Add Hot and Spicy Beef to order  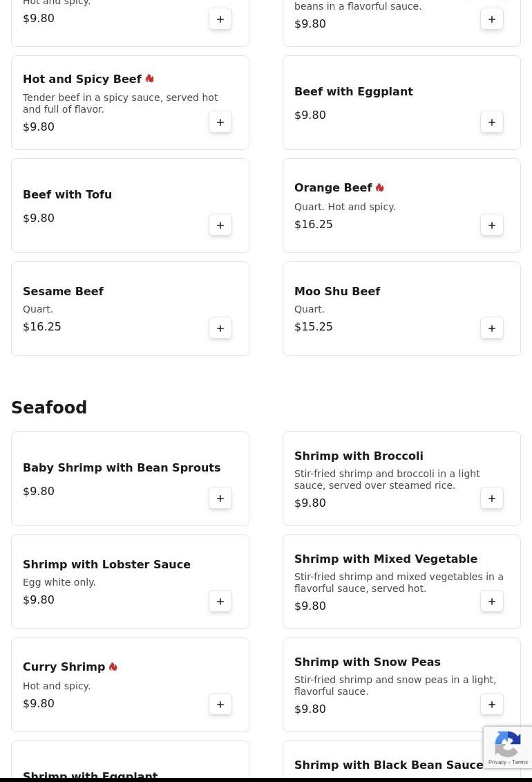[x=220, y=122]
